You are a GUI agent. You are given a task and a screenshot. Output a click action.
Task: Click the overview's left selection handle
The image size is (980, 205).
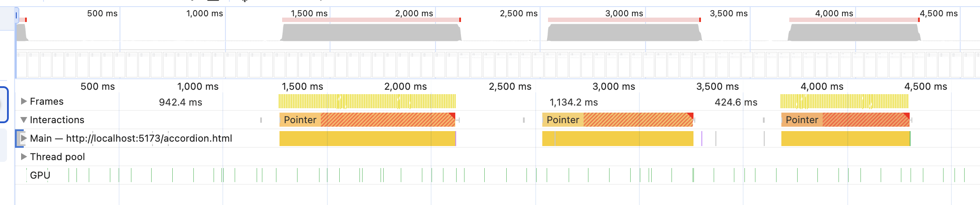16,16
